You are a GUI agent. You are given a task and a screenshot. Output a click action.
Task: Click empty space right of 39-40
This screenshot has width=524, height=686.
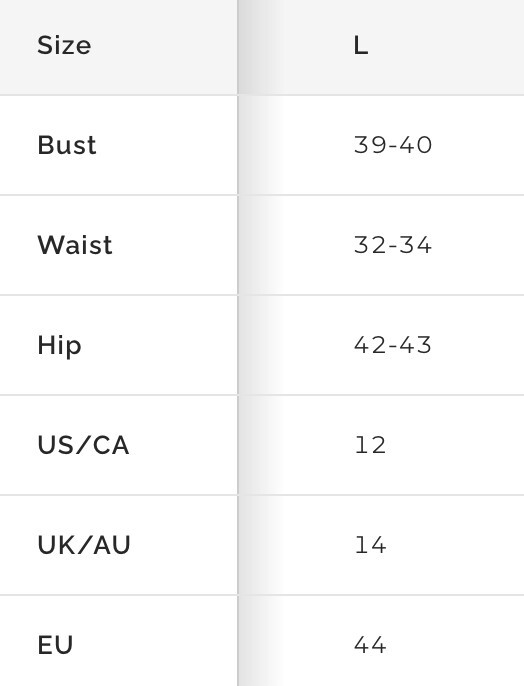(479, 145)
